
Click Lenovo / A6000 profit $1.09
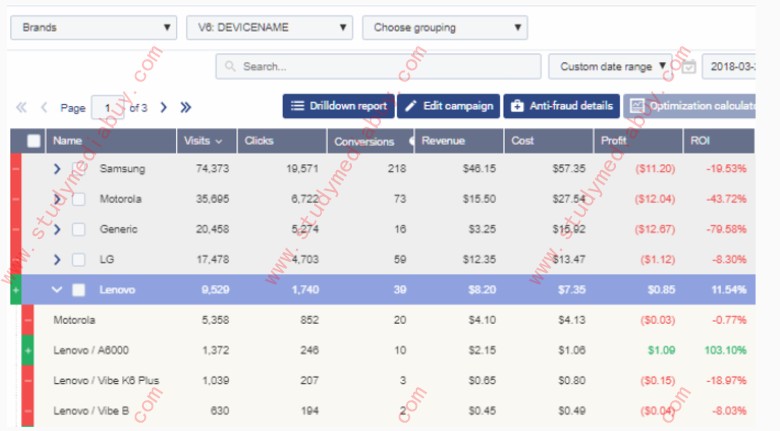pyautogui.click(x=661, y=350)
